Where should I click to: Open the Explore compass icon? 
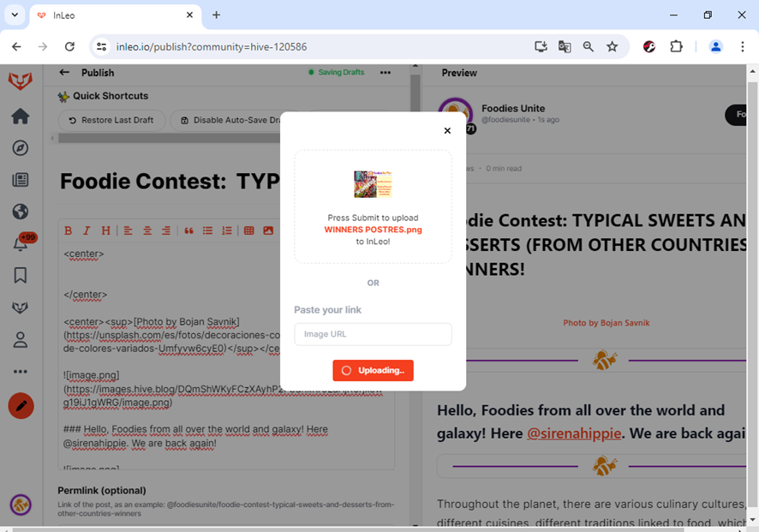pyautogui.click(x=21, y=148)
